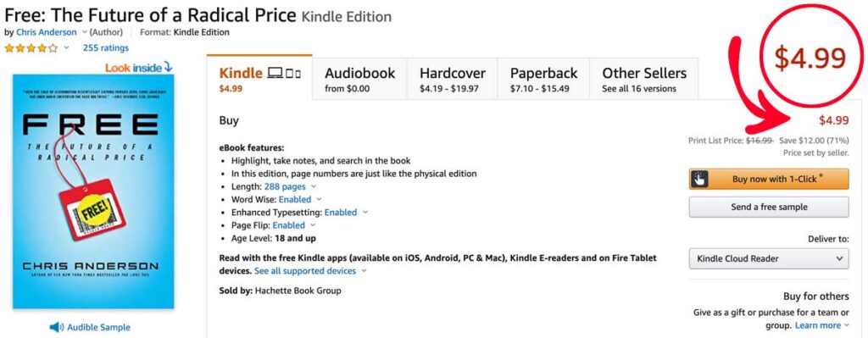Expand the 288 pages length chevron
Image resolution: width=868 pixels, height=338 pixels.
point(314,187)
